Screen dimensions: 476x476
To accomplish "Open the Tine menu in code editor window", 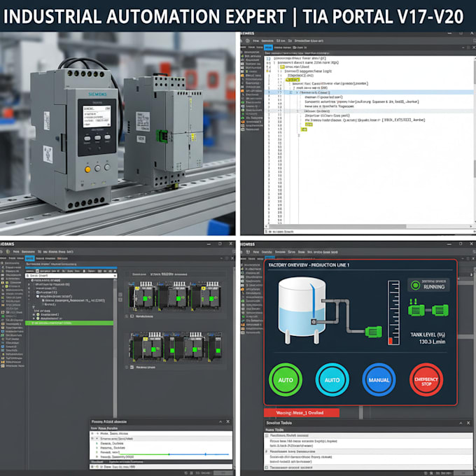I will pos(256,41).
